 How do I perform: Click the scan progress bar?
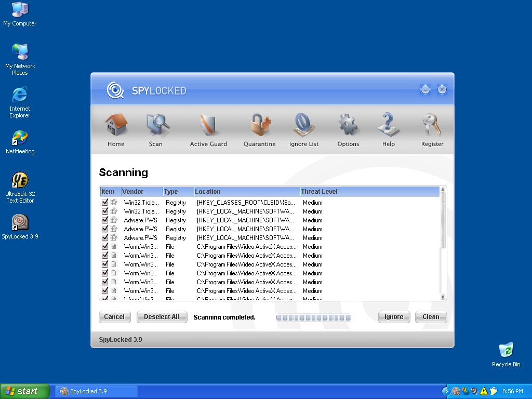click(313, 317)
